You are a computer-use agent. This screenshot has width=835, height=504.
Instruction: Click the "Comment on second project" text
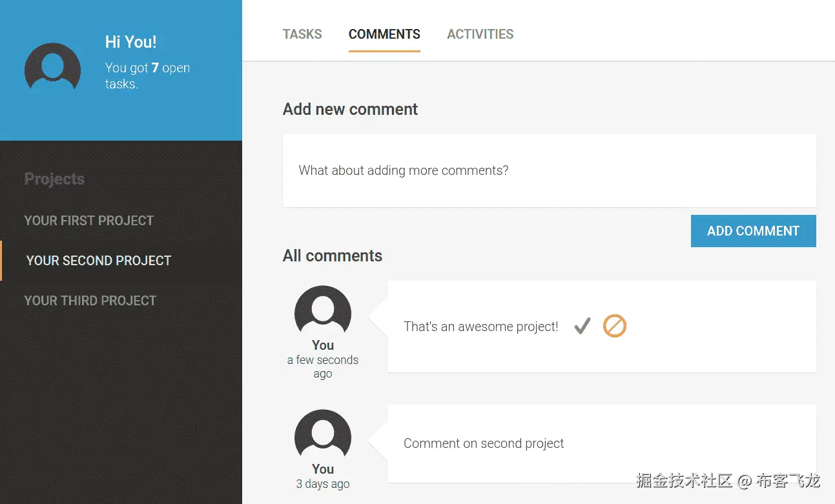click(484, 443)
